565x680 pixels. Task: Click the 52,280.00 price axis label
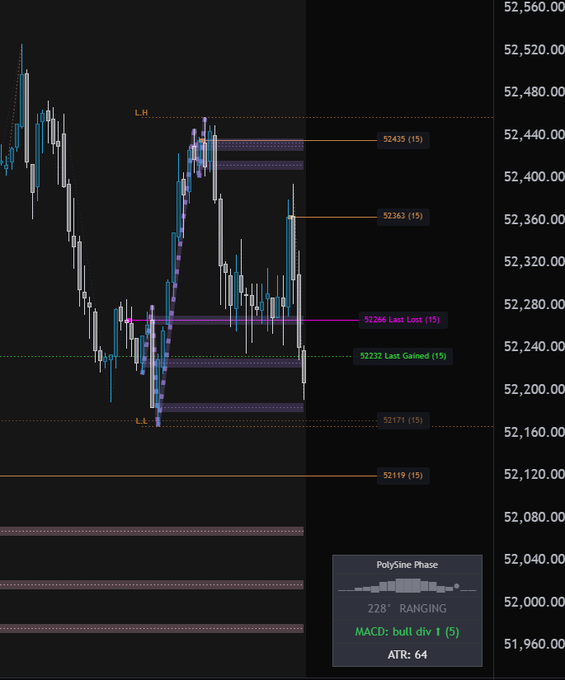click(x=534, y=304)
